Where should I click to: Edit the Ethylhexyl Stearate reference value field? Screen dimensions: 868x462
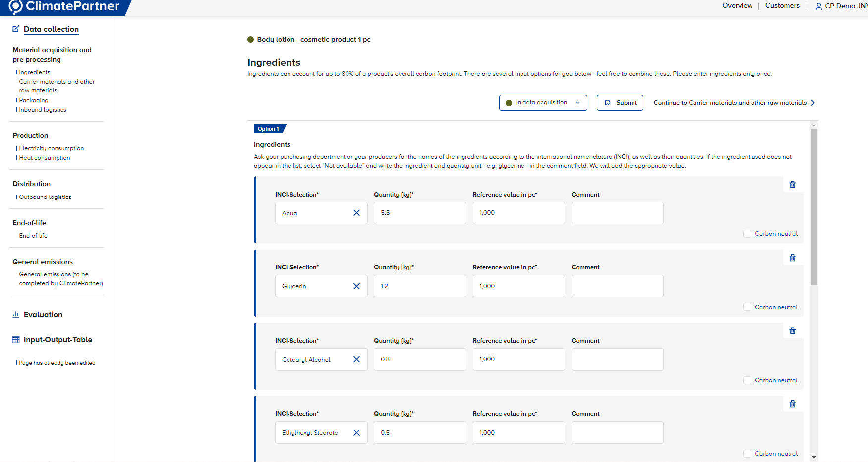519,433
